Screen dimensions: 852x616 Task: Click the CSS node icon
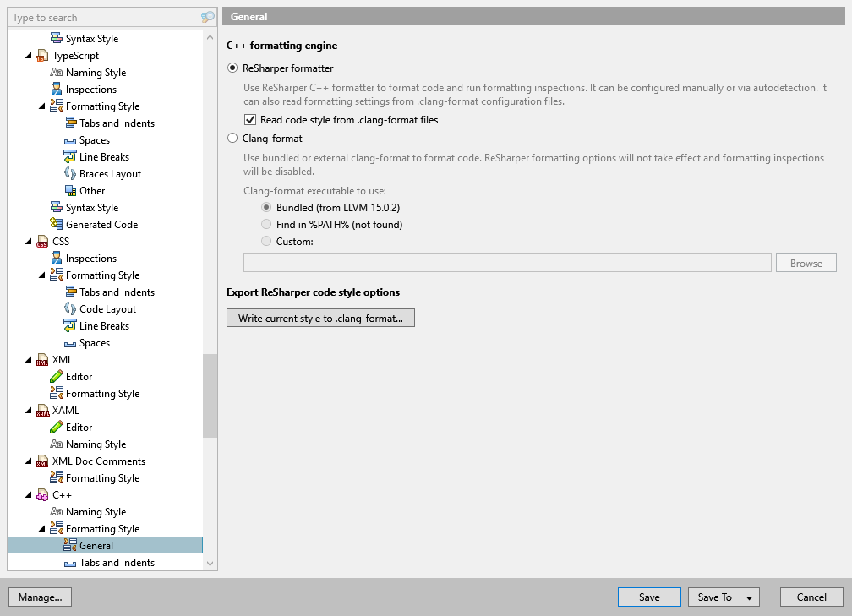42,242
